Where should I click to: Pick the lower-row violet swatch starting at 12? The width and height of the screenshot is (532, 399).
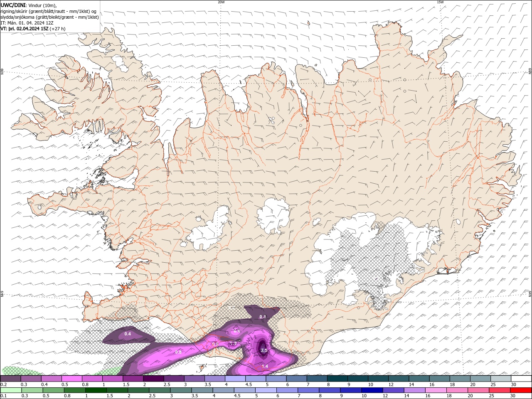point(393,390)
